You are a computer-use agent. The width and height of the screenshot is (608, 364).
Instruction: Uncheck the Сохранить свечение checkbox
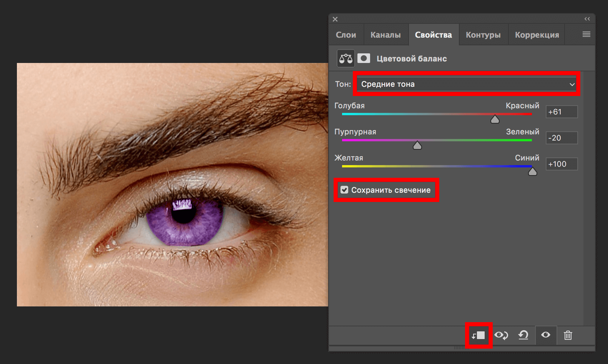point(344,190)
